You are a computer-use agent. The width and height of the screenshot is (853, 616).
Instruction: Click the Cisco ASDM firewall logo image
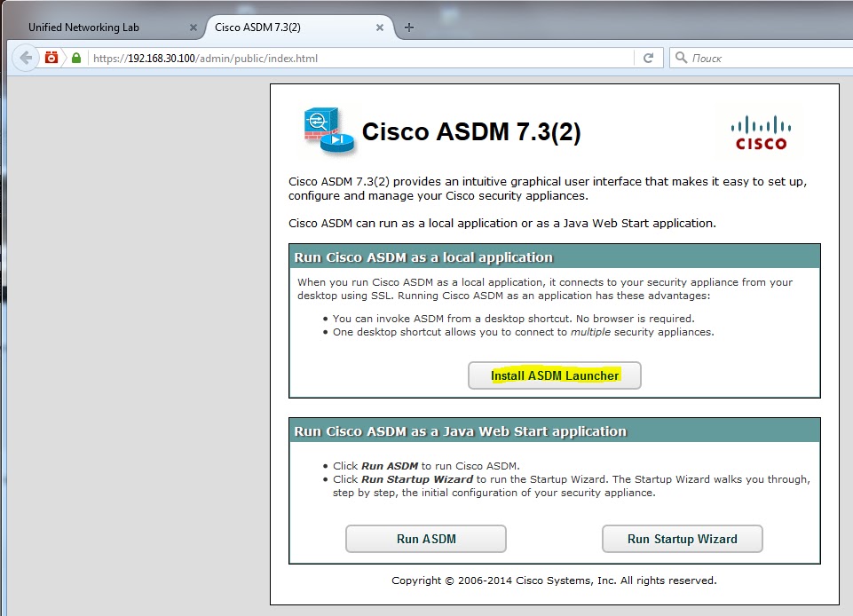(321, 130)
